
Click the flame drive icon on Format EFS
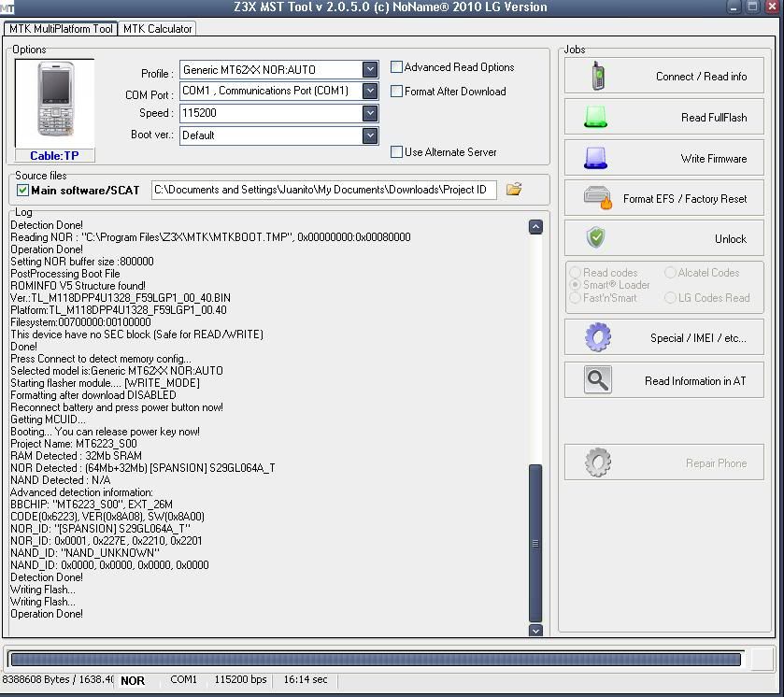click(x=598, y=198)
